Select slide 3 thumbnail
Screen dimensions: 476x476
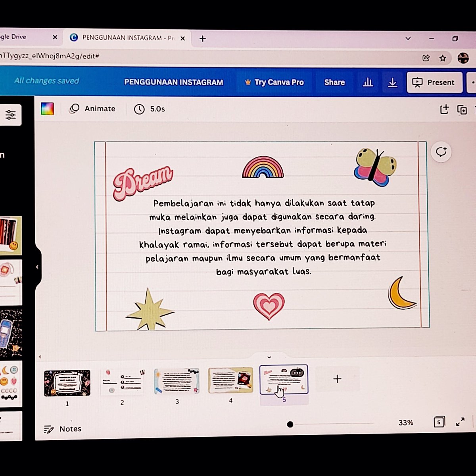click(177, 381)
